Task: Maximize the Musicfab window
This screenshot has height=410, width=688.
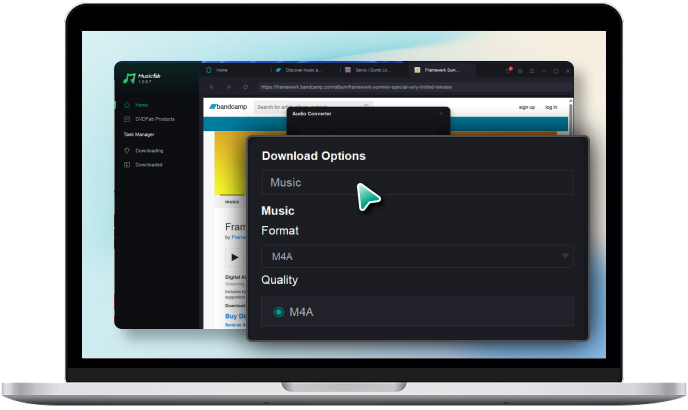Action: (556, 71)
